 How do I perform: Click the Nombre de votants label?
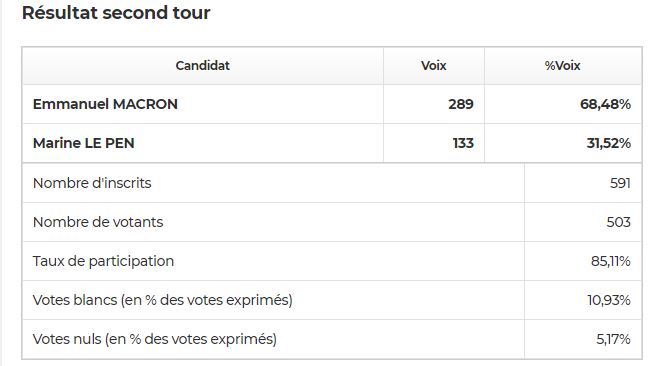pos(98,222)
